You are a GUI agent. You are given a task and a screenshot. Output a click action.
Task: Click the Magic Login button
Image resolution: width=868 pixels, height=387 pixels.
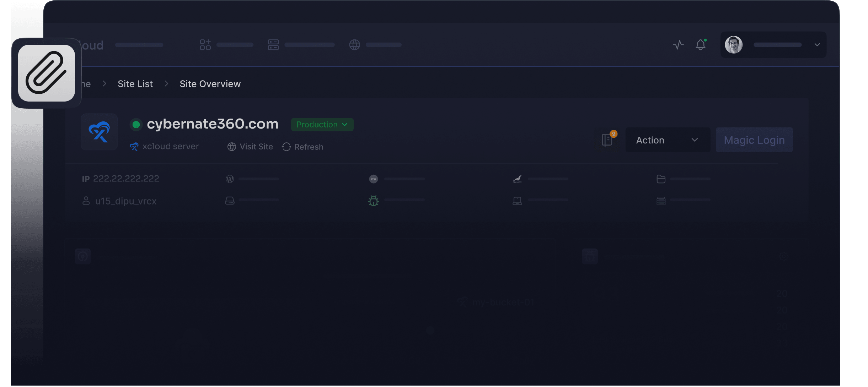click(754, 140)
